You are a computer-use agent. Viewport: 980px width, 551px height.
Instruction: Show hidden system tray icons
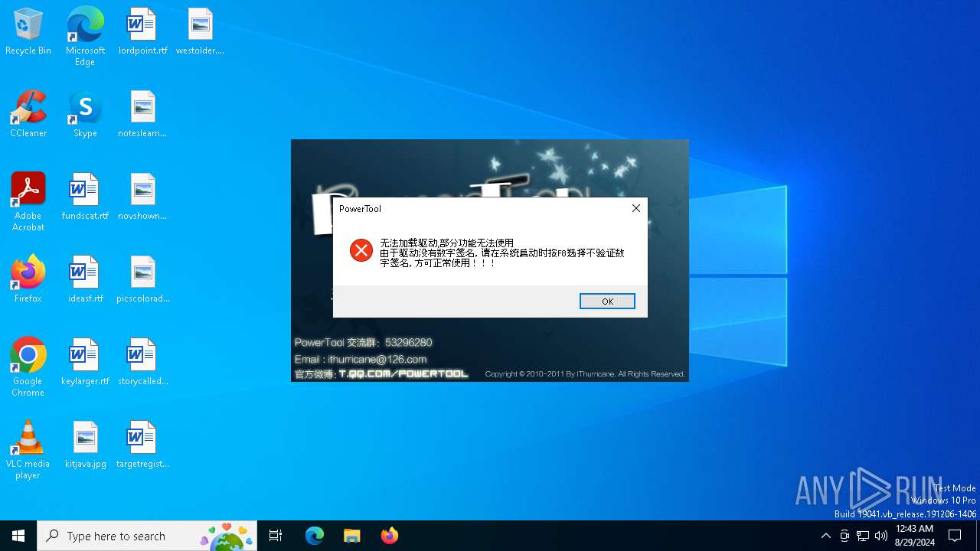click(x=825, y=536)
